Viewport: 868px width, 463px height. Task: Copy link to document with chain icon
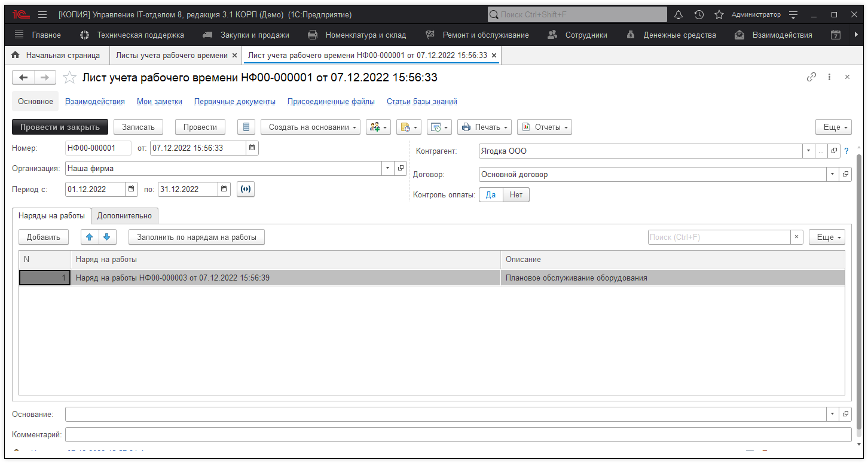click(811, 77)
